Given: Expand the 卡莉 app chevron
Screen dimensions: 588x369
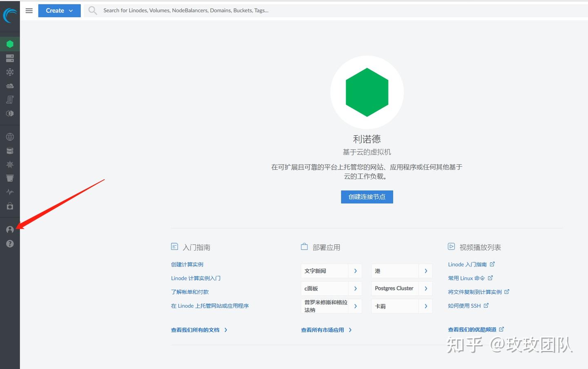Looking at the screenshot, I should (425, 306).
